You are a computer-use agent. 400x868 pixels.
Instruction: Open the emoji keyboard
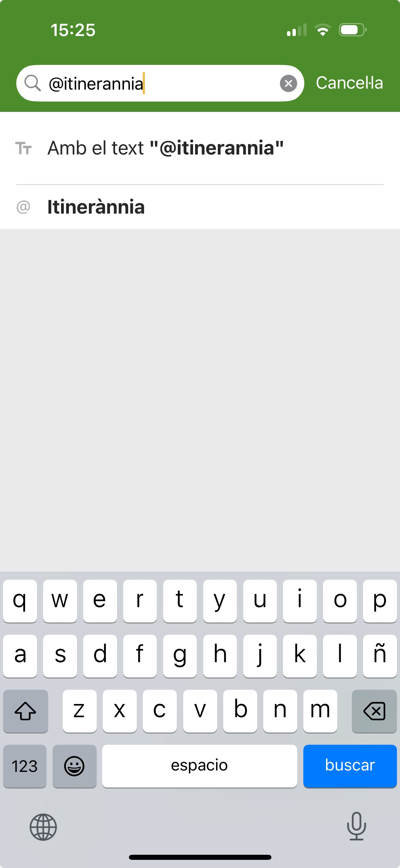coord(74,766)
